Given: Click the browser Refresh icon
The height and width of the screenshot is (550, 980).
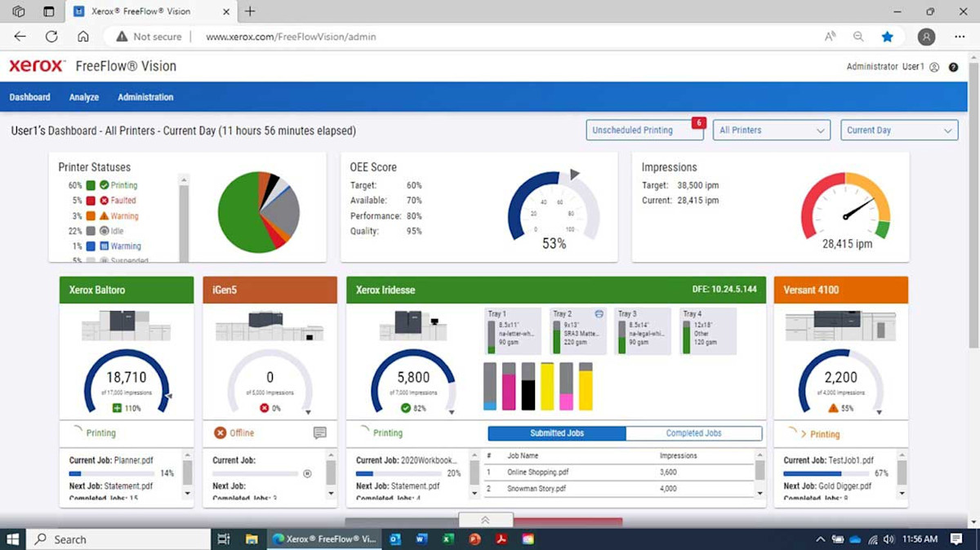Looking at the screenshot, I should 51,37.
